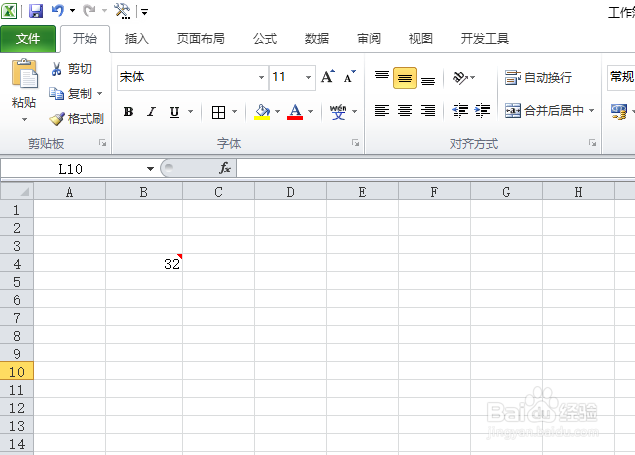Click the Name Box showing L10
The height and width of the screenshot is (455, 635).
71,169
